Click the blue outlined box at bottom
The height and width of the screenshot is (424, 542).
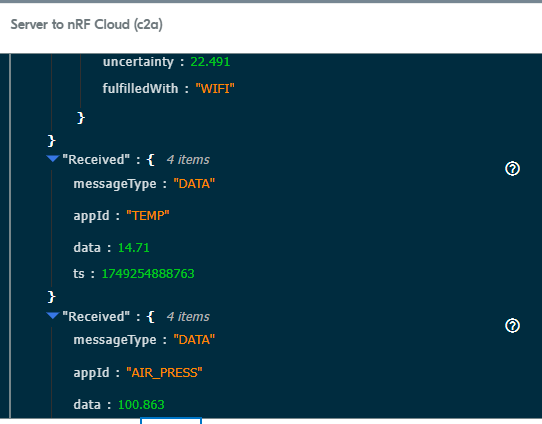pos(171,421)
